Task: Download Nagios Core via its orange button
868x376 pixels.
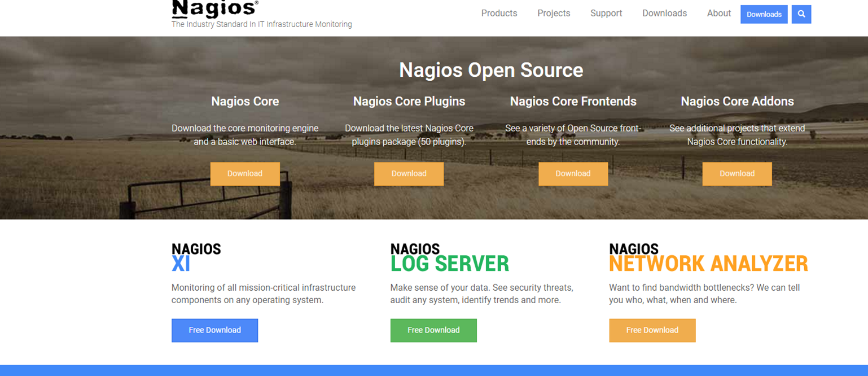Action: pyautogui.click(x=245, y=174)
